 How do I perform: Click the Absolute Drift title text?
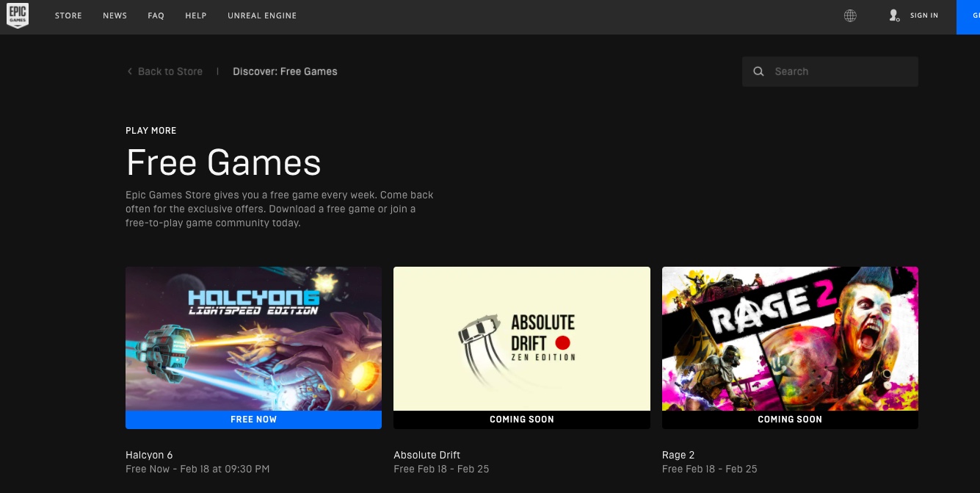click(427, 455)
